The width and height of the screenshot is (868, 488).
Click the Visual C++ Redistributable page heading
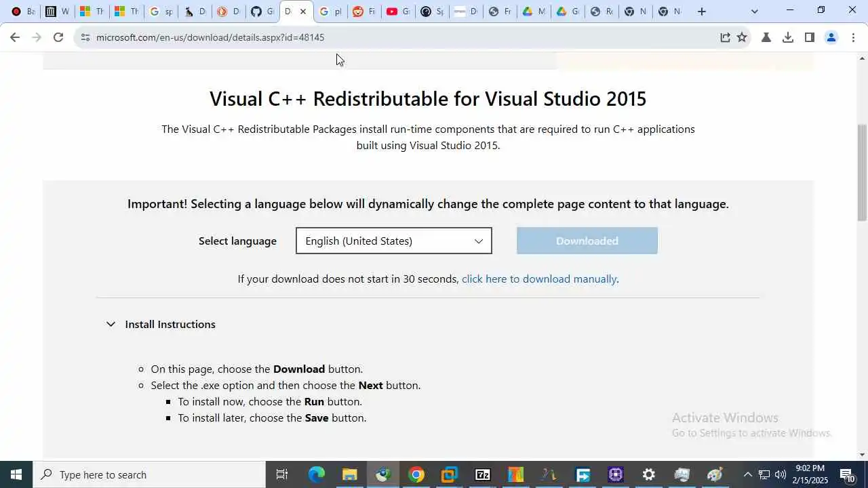(428, 99)
